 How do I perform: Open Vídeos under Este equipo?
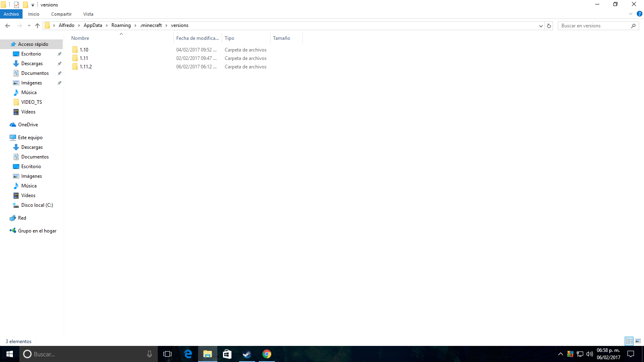pos(28,195)
